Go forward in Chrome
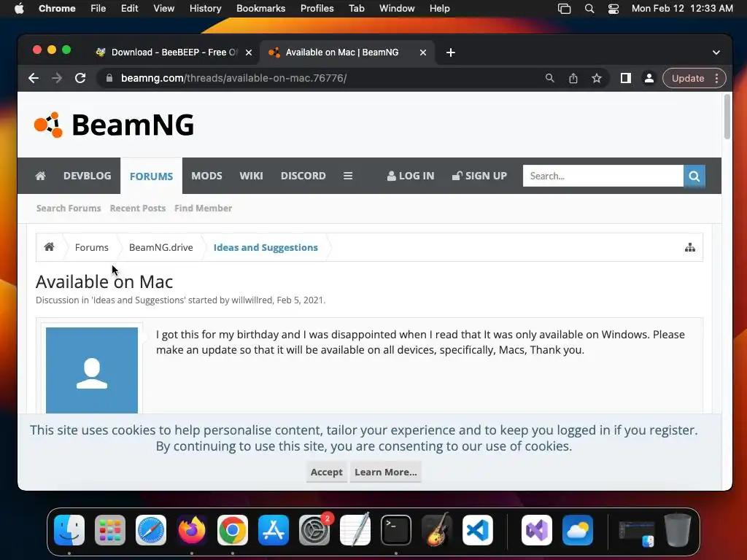This screenshot has width=747, height=560. coord(57,78)
